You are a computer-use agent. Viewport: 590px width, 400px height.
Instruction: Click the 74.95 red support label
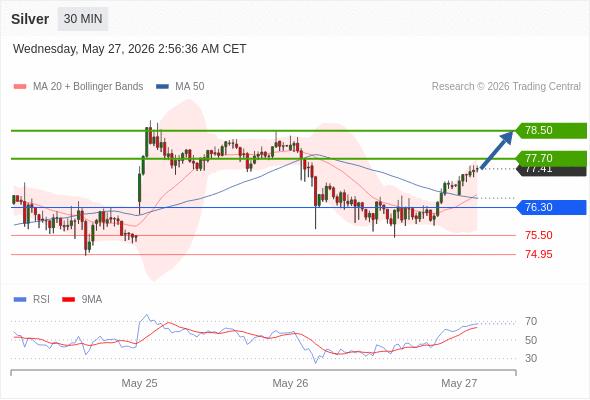(x=539, y=255)
